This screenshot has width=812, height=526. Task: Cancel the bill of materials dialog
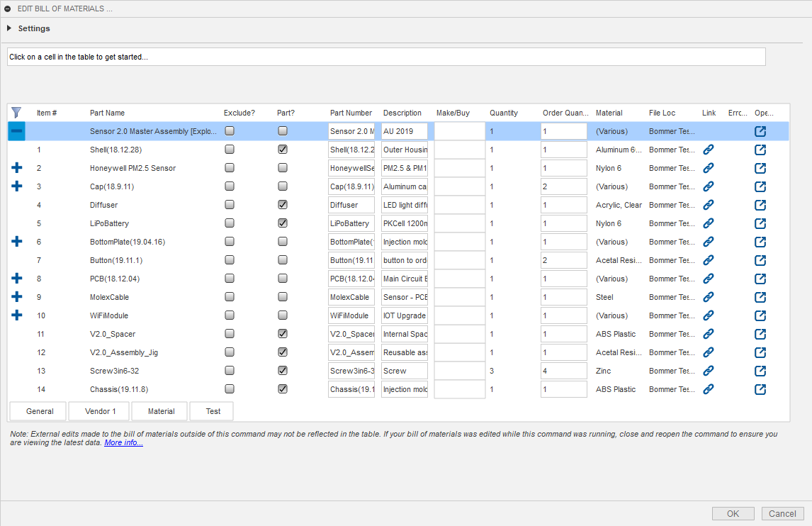pyautogui.click(x=782, y=513)
